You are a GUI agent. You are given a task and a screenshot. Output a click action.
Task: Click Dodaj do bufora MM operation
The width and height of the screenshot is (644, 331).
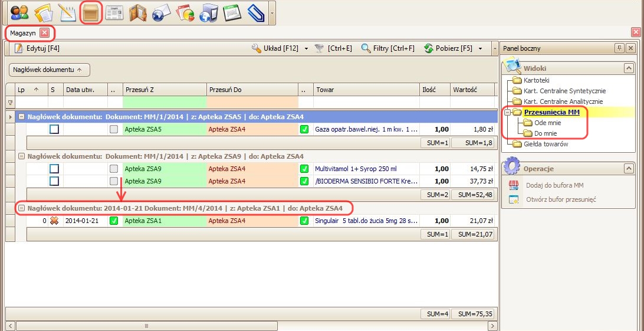pos(554,185)
